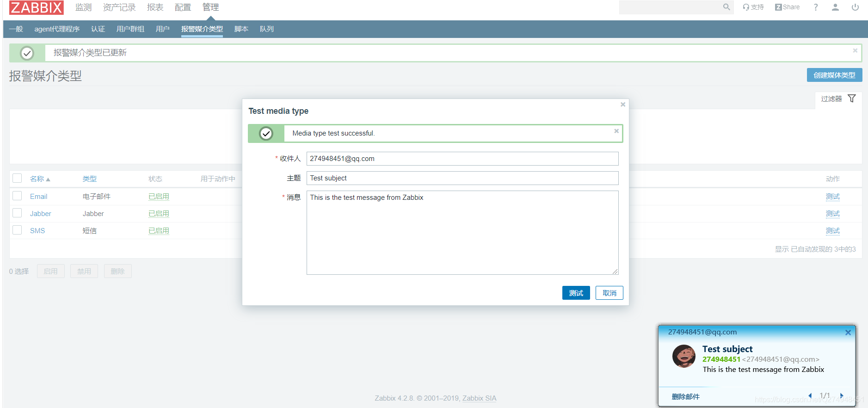Check the SMS row checkbox
This screenshot has height=408, width=868.
pyautogui.click(x=17, y=230)
